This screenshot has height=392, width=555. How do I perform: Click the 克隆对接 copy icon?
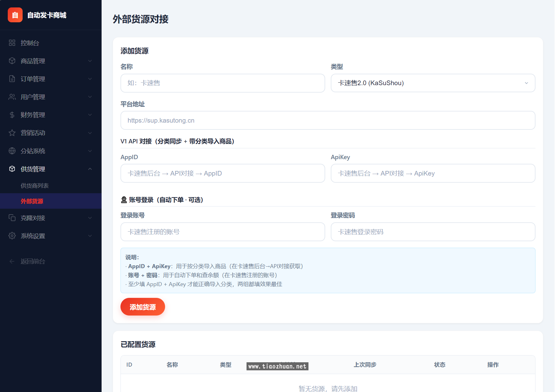12,218
